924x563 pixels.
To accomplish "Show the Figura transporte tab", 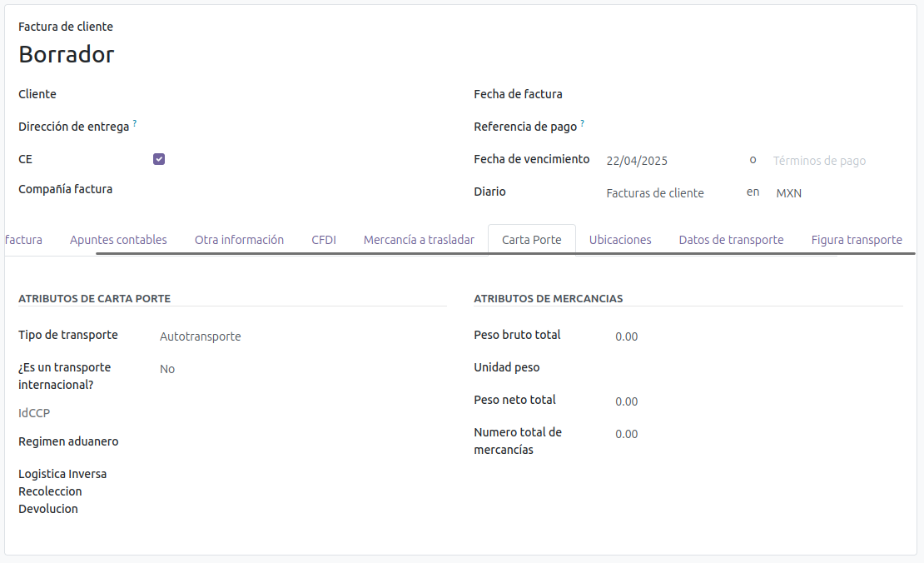I will (857, 240).
